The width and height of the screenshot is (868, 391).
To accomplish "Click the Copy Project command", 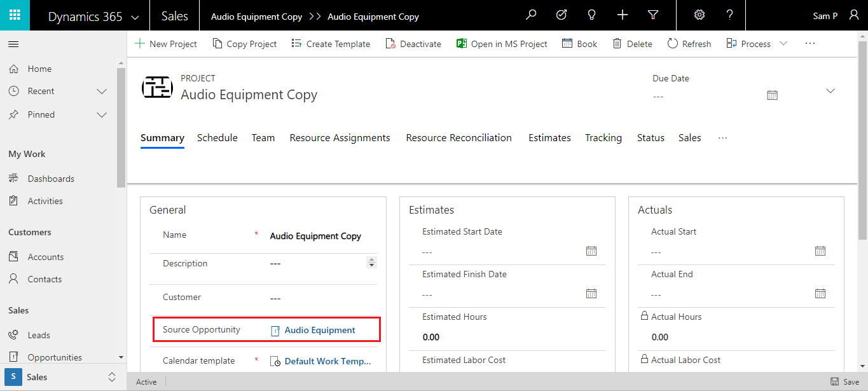I will 245,44.
